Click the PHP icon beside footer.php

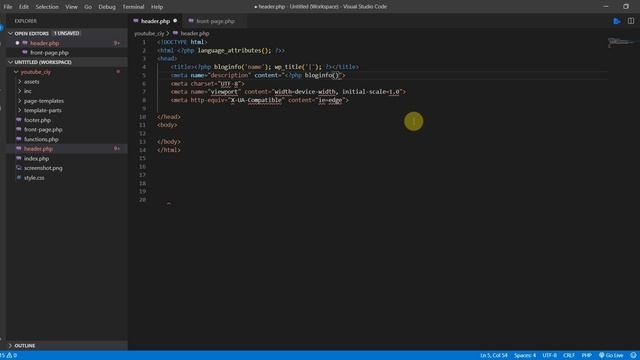pos(18,120)
